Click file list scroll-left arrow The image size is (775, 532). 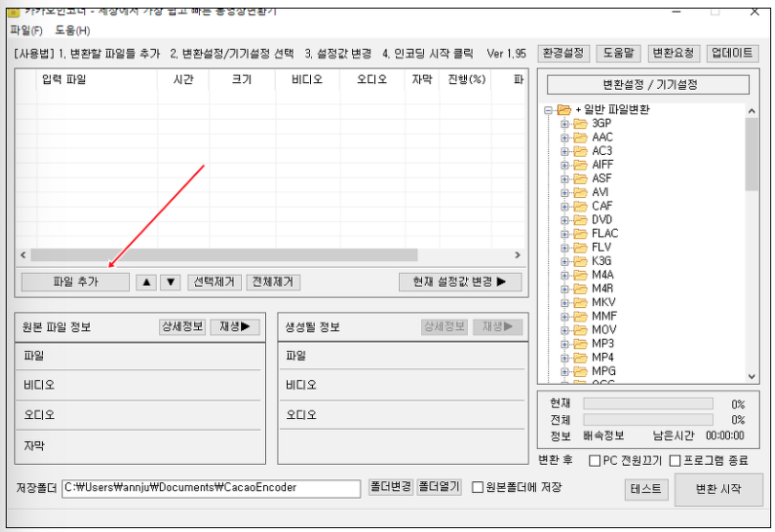(23, 255)
